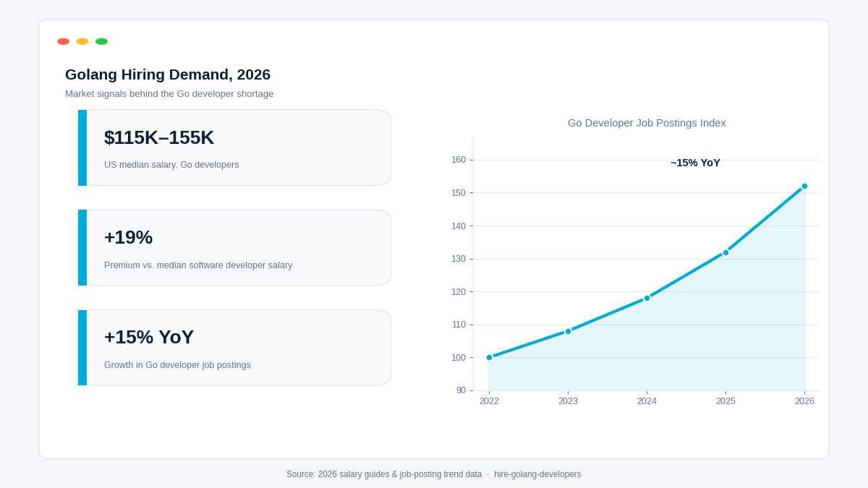Click the chart title 'Go Developer Job Postings Index'

647,123
